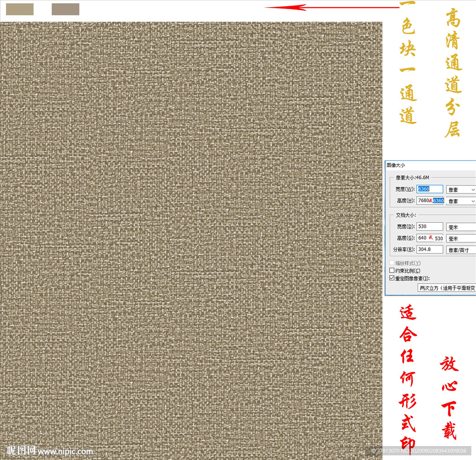Open the pixel height unit dropdown
This screenshot has height=460, width=476.
(461, 201)
